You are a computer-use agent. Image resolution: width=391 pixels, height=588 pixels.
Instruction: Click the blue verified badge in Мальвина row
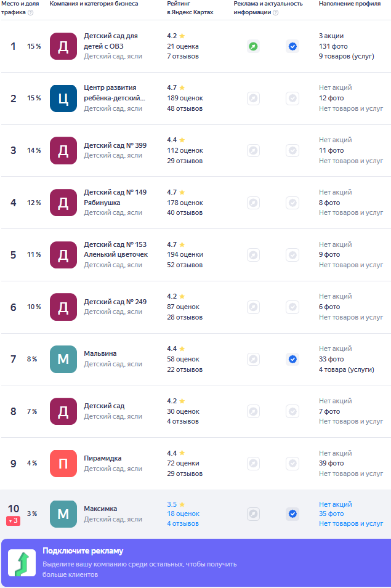pos(292,359)
